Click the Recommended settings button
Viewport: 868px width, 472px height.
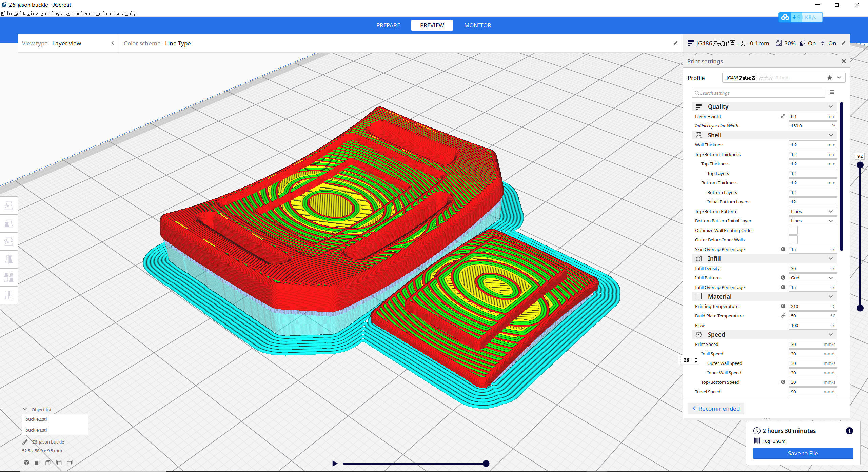(716, 409)
